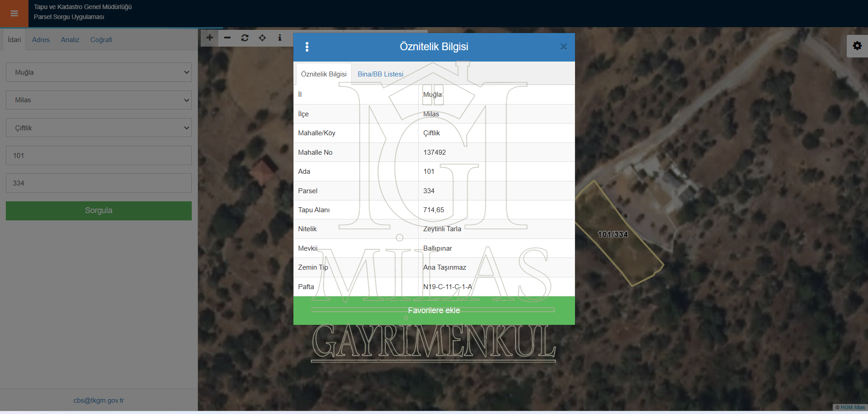Image resolution: width=868 pixels, height=414 pixels.
Task: Open the cbs@tkgm.gov.tr email link
Action: 99,400
